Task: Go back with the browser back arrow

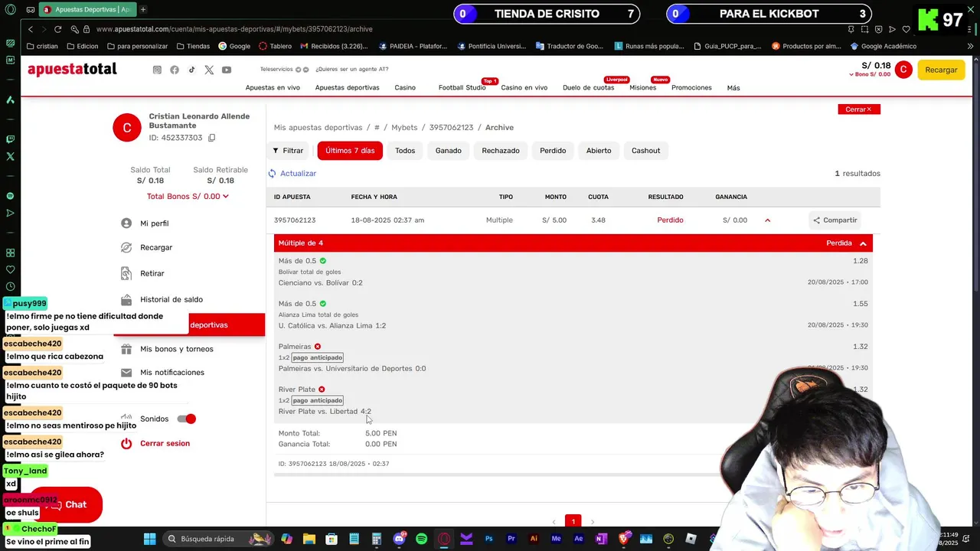Action: point(31,29)
